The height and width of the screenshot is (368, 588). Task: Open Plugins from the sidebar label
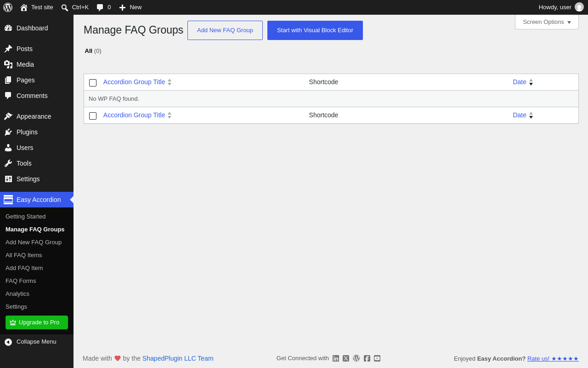click(x=27, y=132)
